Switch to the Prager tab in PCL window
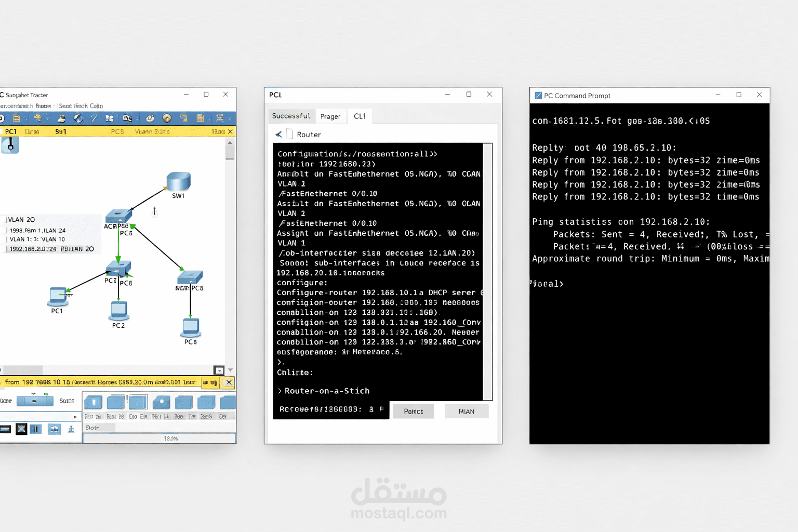Screen dimensions: 798x532 click(x=330, y=116)
